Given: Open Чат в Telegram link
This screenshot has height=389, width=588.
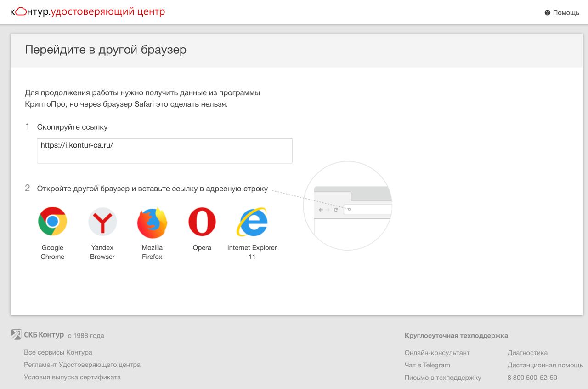Looking at the screenshot, I should coord(427,365).
